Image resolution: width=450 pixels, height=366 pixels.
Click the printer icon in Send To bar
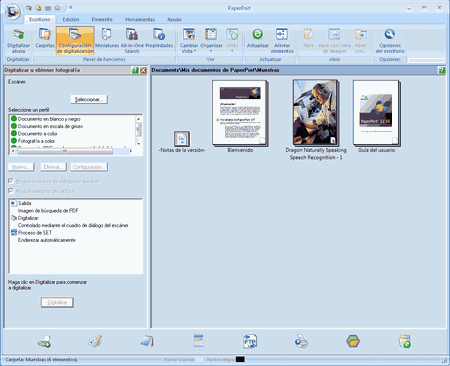(301, 342)
